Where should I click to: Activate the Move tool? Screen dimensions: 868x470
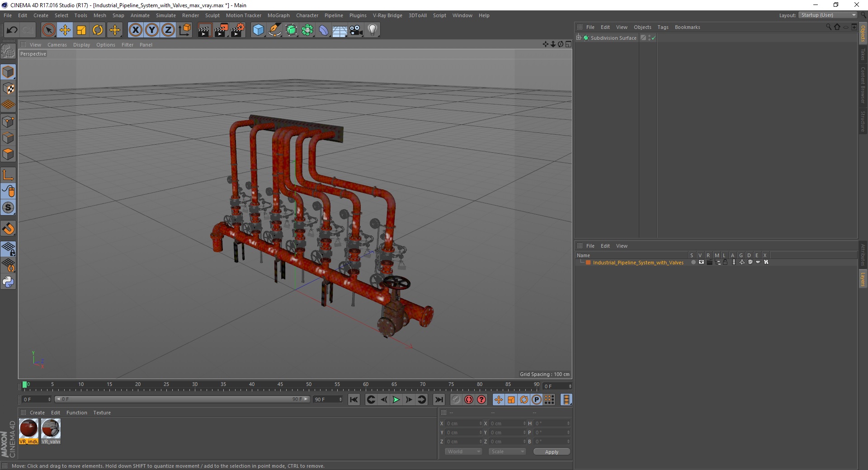pos(65,30)
